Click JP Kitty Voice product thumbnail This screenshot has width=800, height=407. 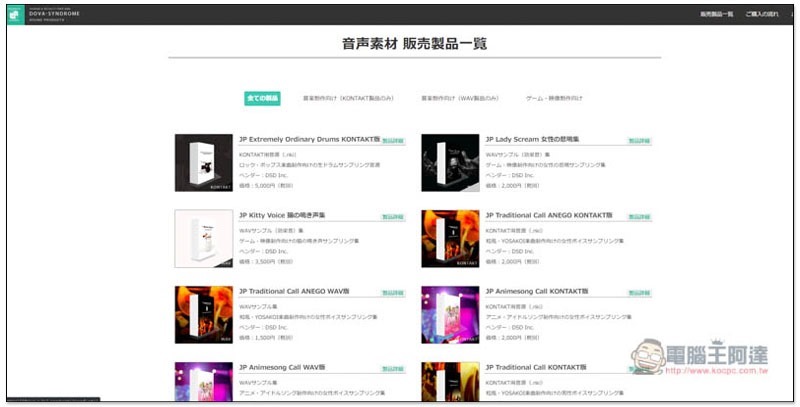[203, 238]
